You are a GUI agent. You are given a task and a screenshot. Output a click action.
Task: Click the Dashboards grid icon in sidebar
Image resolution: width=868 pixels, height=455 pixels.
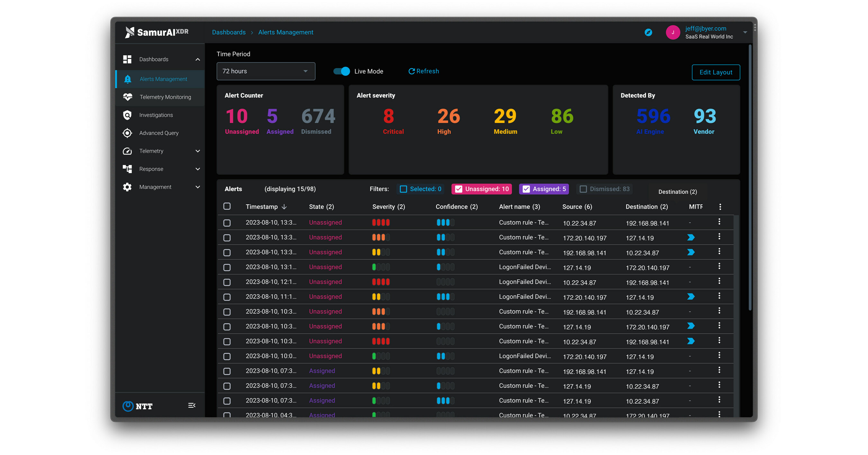[x=127, y=59]
